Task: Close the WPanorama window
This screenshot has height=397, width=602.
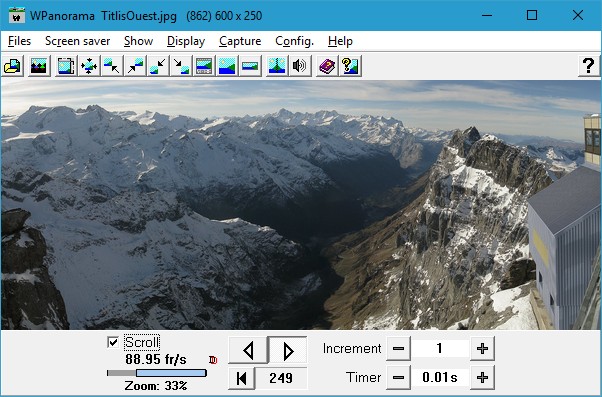Action: click(578, 16)
